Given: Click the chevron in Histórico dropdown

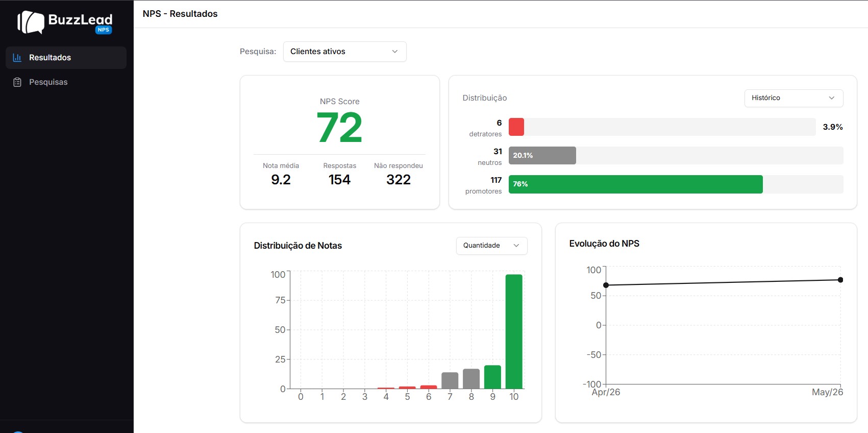Looking at the screenshot, I should pyautogui.click(x=832, y=98).
